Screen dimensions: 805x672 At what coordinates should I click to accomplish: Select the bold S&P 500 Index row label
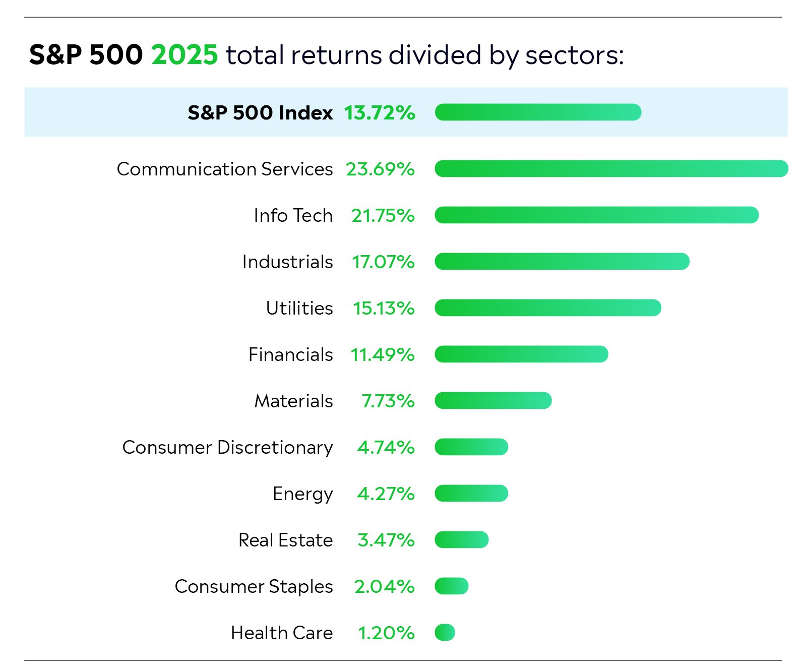point(260,112)
